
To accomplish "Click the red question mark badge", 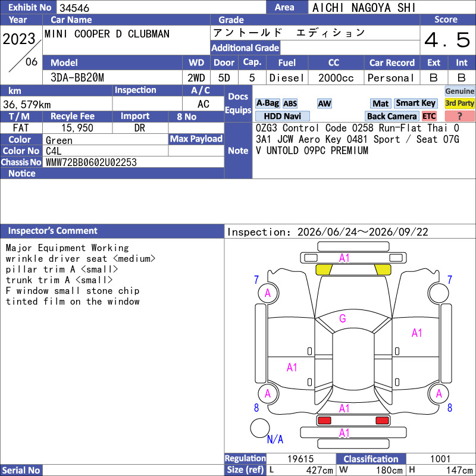I will pyautogui.click(x=459, y=116).
